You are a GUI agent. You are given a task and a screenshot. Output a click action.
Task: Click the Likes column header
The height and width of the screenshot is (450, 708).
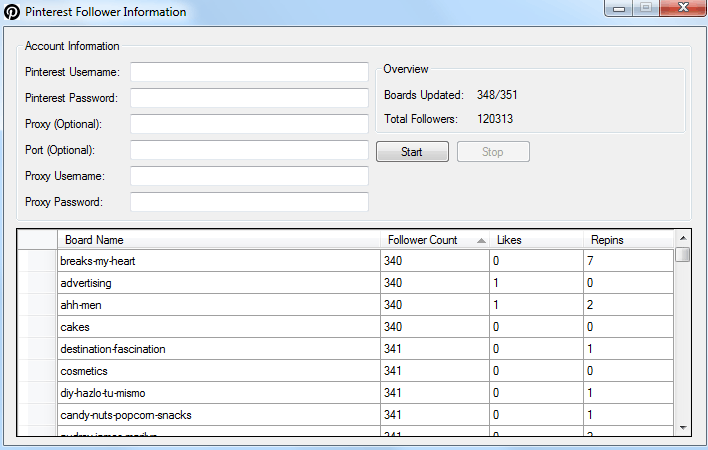click(536, 240)
